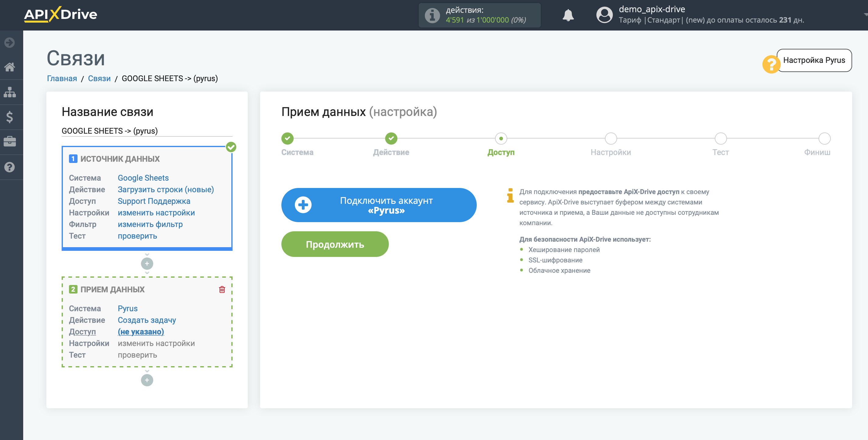Open the 'Загрузить строки (новые)' action link
This screenshot has width=868, height=440.
[165, 189]
